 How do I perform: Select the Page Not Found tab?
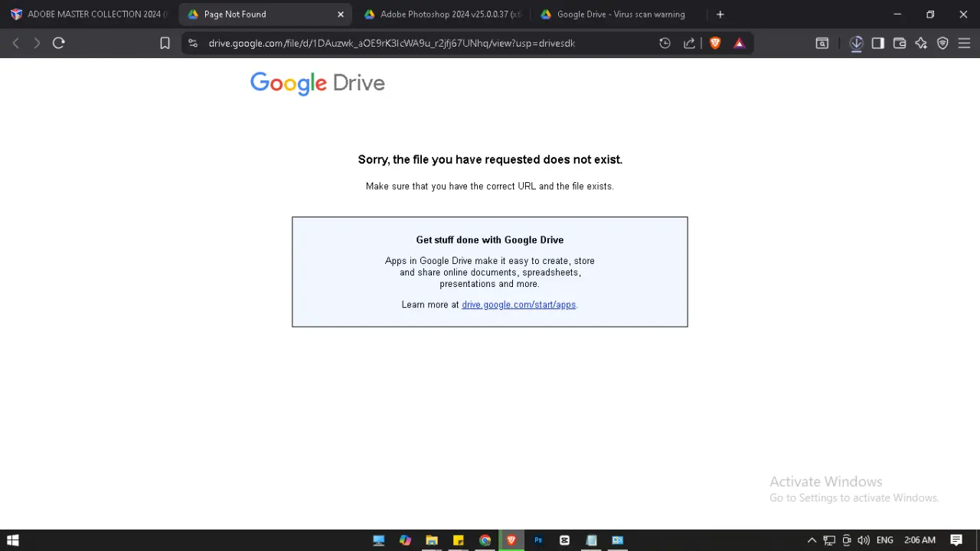266,15
